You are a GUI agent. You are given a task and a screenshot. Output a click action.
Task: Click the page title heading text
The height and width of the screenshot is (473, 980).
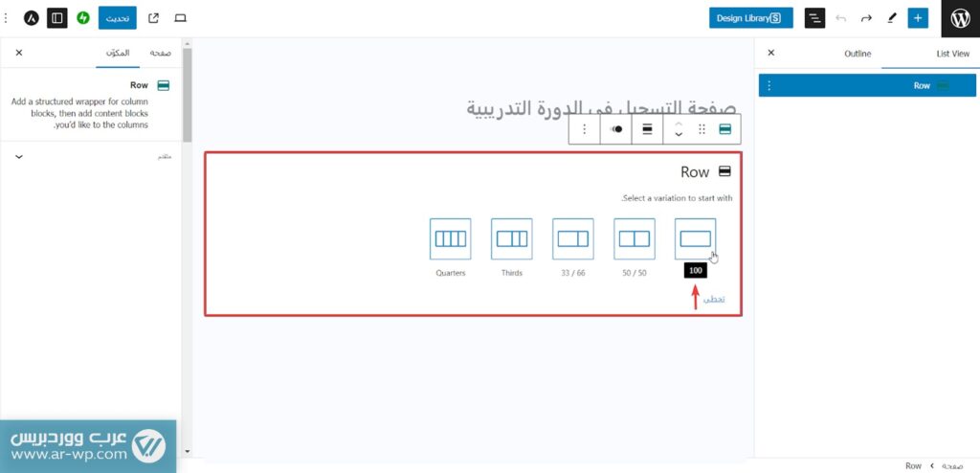point(601,107)
